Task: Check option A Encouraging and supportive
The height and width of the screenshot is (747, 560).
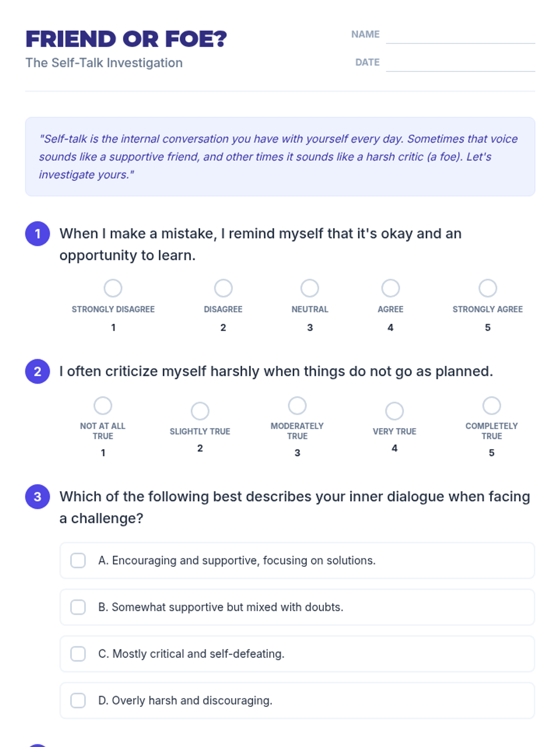Action: point(78,560)
